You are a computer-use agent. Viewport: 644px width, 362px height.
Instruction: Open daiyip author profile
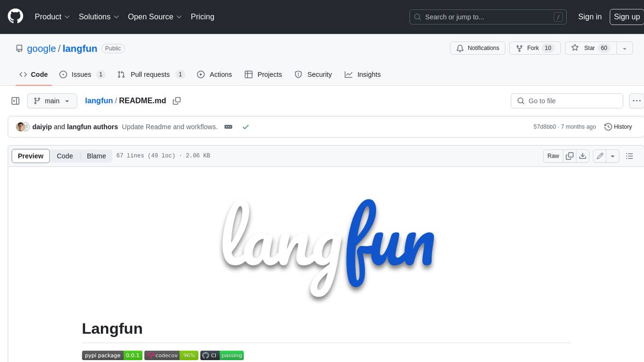coord(42,127)
